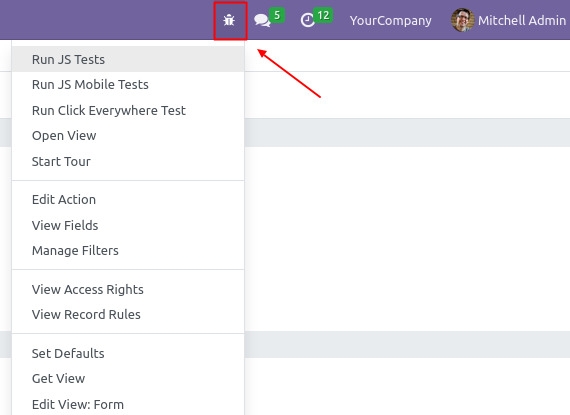Open the Mitchell Admin user menu
The width and height of the screenshot is (570, 415).
click(x=509, y=20)
